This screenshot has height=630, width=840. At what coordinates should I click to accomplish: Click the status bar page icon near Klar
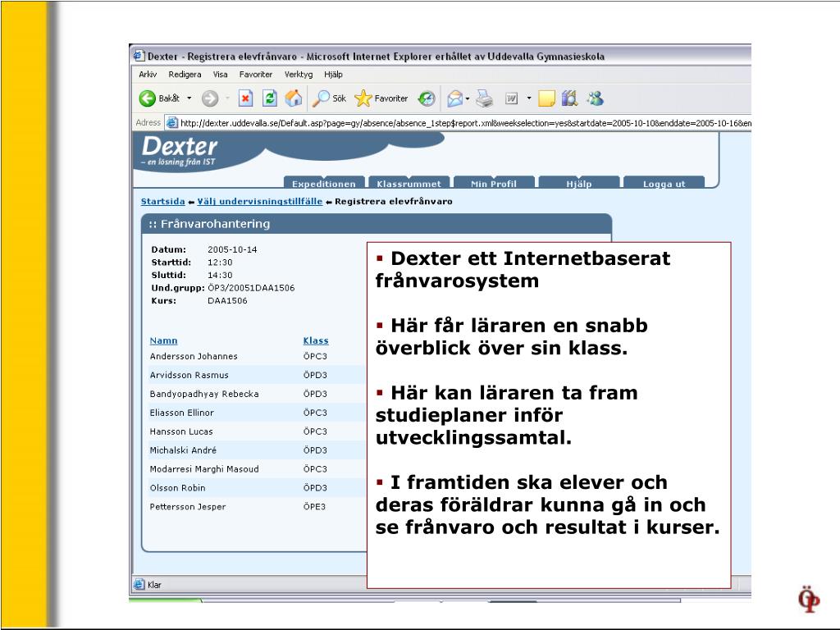(139, 584)
